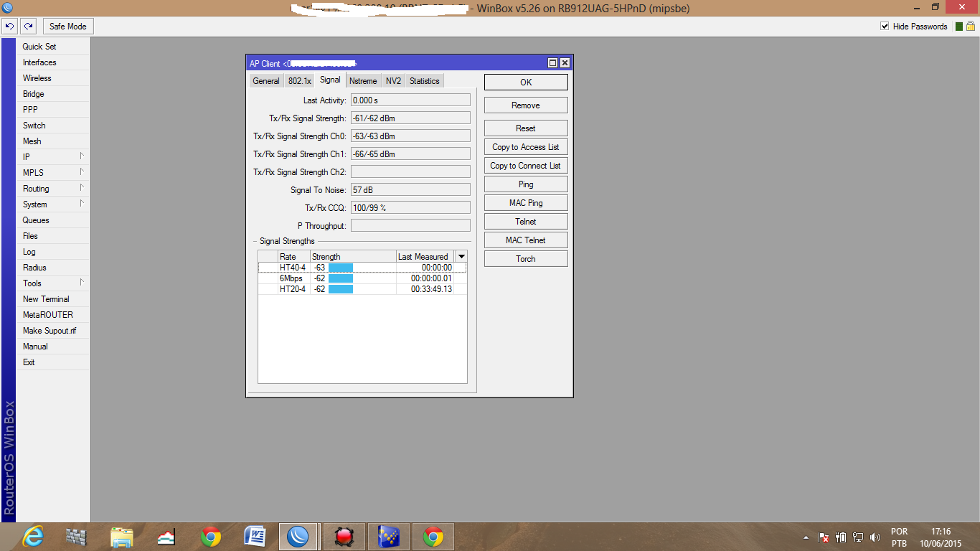
Task: Open Action Center flag in system tray
Action: click(x=824, y=537)
